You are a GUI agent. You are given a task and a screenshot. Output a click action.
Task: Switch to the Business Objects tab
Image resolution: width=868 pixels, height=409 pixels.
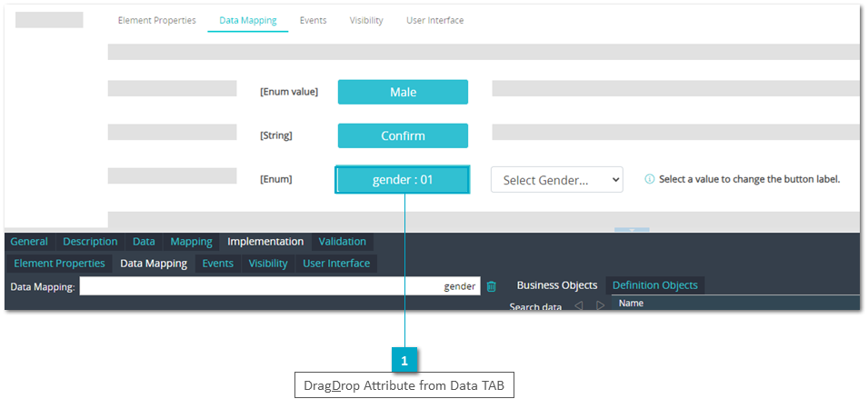pos(557,285)
